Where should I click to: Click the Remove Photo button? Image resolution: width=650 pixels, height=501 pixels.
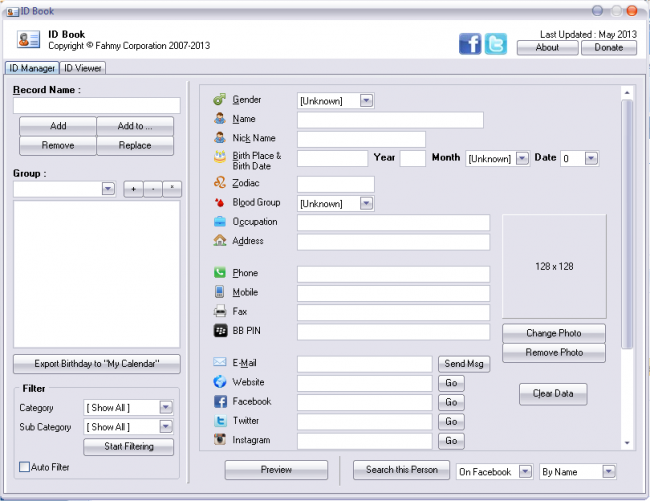tap(554, 353)
